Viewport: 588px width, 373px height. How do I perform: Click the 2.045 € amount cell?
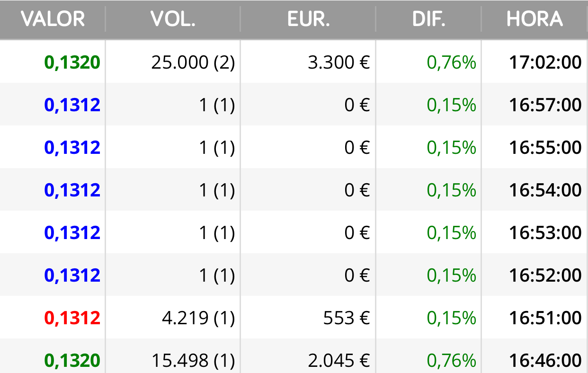(x=339, y=361)
